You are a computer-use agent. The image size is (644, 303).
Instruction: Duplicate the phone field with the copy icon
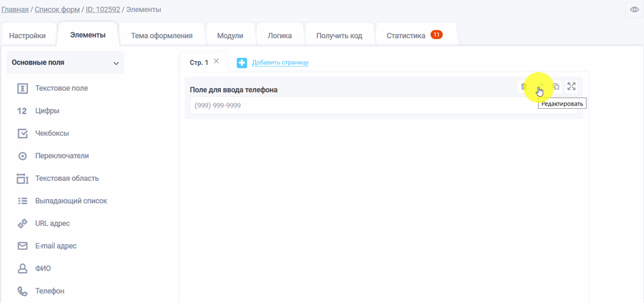[x=556, y=87]
